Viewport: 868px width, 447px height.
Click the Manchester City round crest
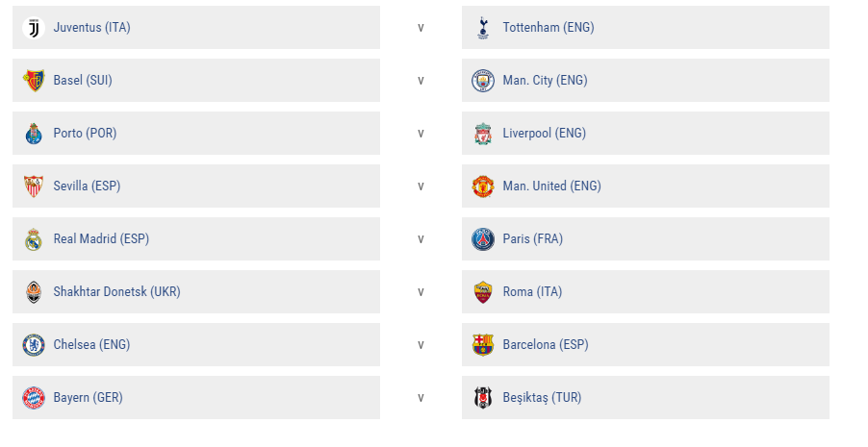[x=483, y=81]
